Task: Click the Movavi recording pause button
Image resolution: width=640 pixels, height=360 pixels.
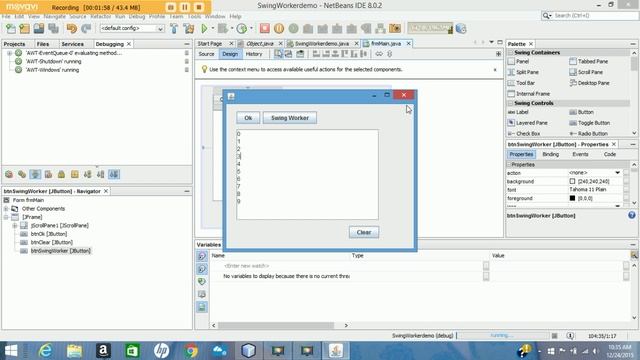Action: 184,7
